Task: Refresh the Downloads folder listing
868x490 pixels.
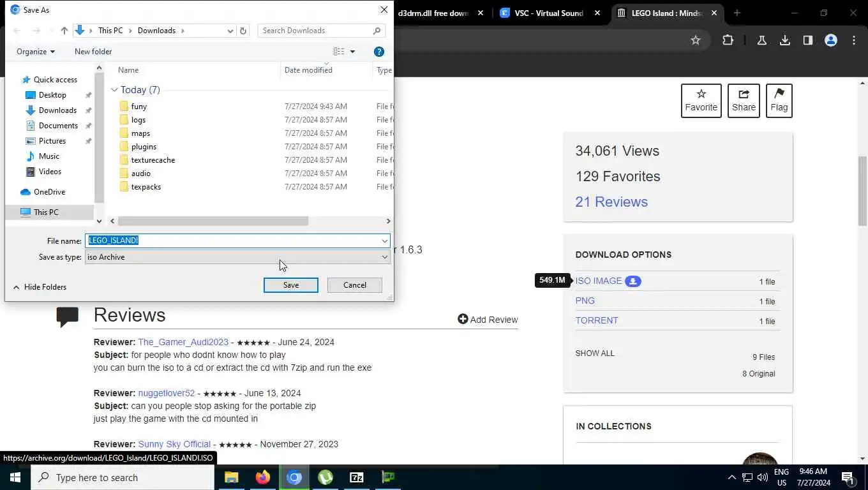Action: pyautogui.click(x=243, y=31)
